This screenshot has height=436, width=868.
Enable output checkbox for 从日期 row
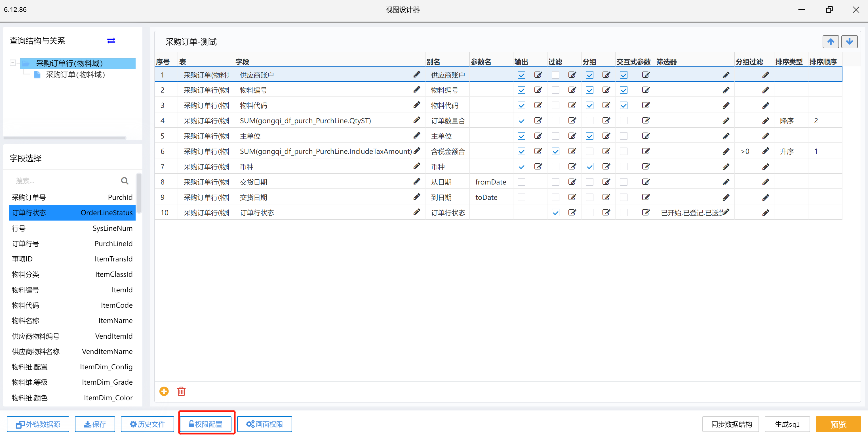click(x=522, y=182)
